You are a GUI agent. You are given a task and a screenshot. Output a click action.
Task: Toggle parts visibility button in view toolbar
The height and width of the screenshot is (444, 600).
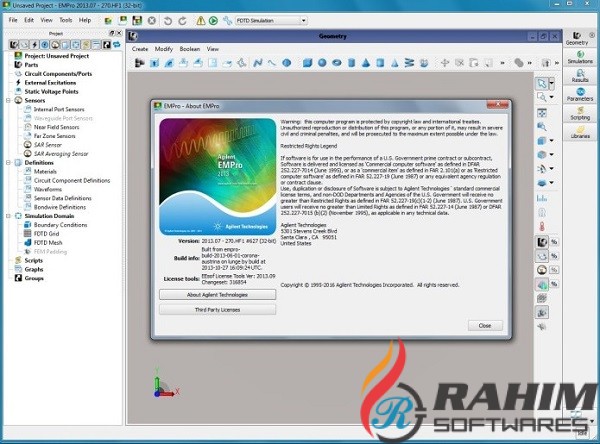[542, 242]
